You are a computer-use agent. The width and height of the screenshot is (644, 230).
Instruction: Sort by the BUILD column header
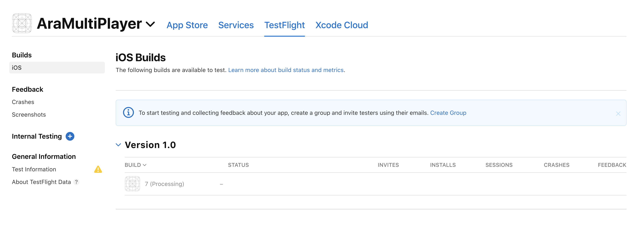(x=135, y=165)
